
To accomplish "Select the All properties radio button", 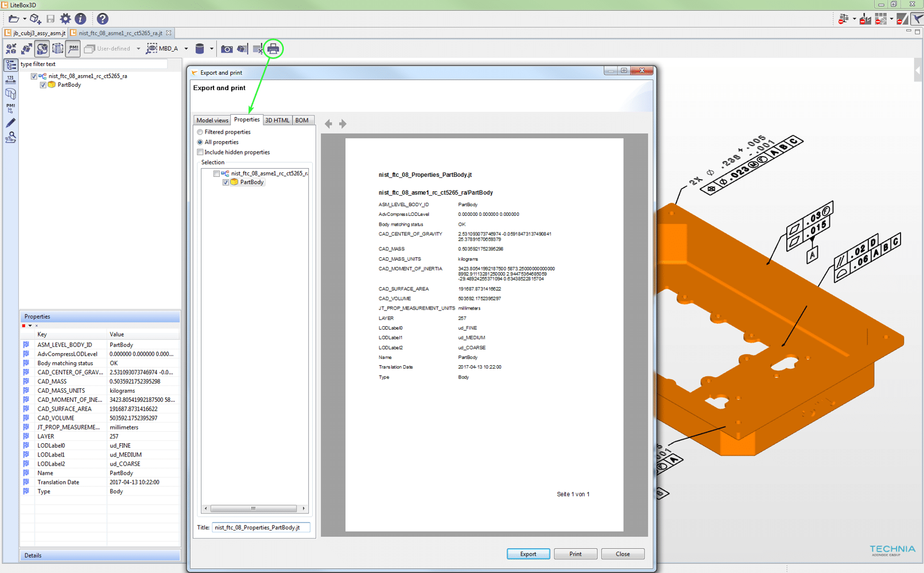I will (200, 142).
